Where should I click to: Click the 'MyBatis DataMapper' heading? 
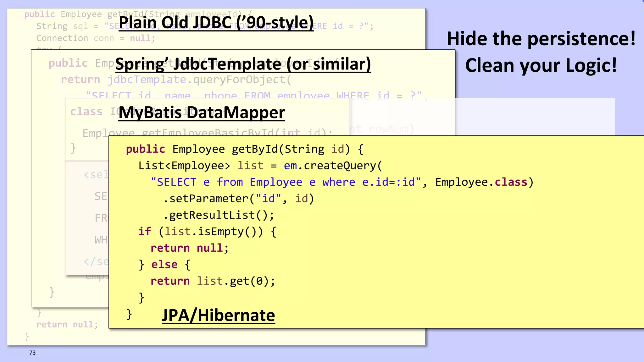pyautogui.click(x=202, y=112)
